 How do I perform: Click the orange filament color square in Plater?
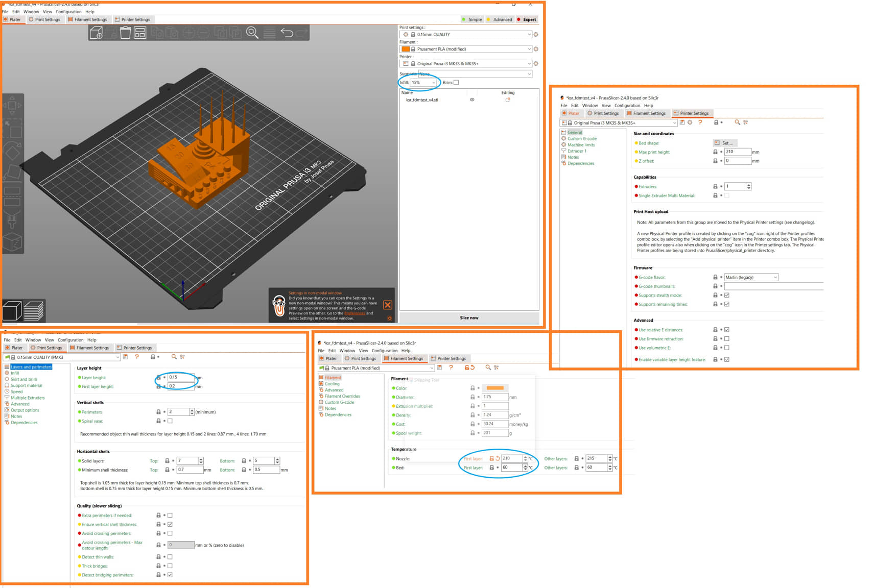(x=406, y=49)
